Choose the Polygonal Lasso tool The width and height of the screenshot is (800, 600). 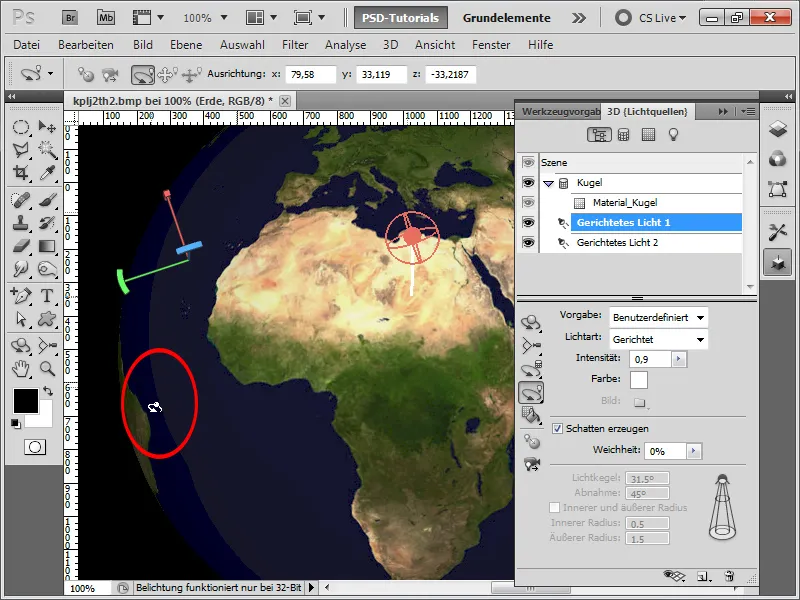pyautogui.click(x=21, y=149)
